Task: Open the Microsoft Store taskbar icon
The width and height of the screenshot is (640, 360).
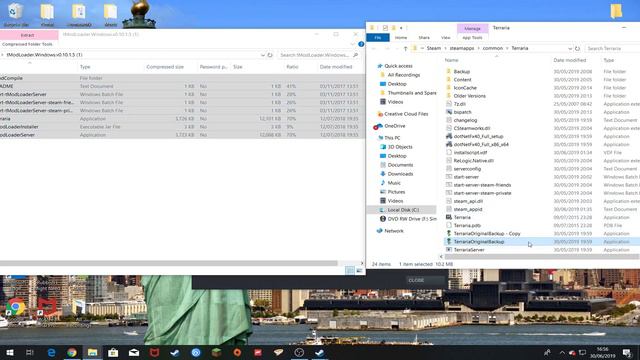Action: pyautogui.click(x=113, y=353)
